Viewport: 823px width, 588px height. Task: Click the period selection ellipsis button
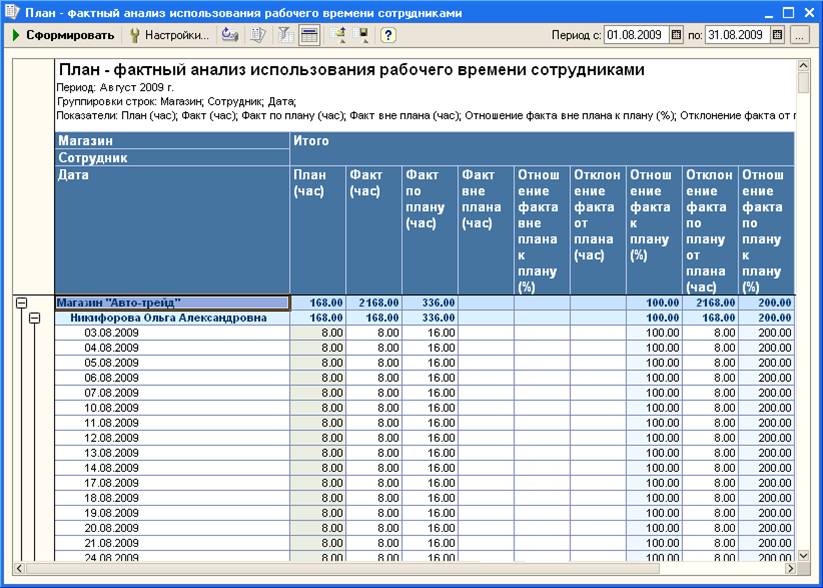799,35
